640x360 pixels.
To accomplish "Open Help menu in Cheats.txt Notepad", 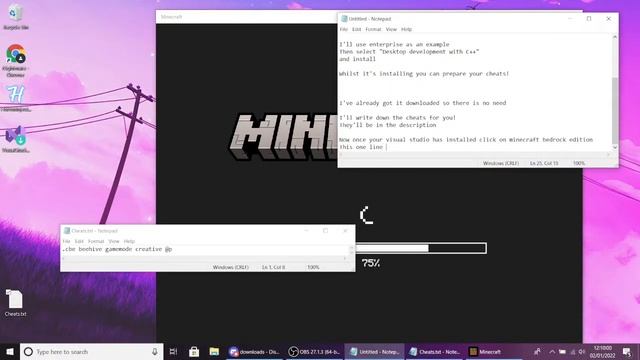I will point(129,241).
